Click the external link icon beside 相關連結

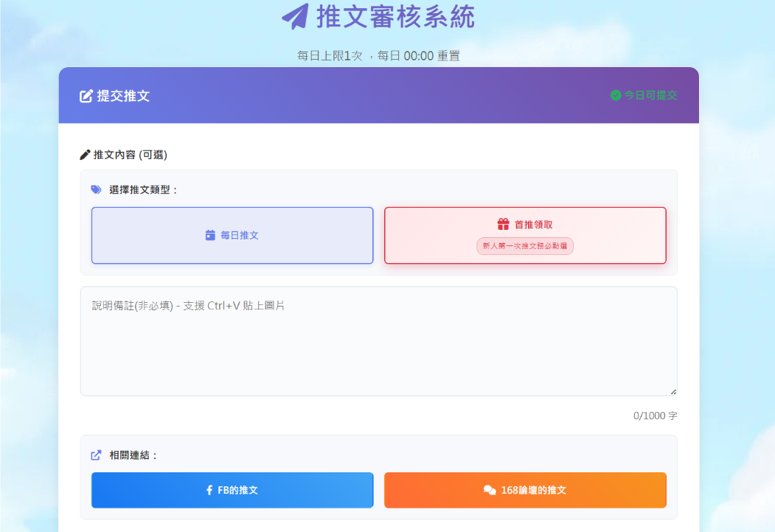tap(97, 455)
